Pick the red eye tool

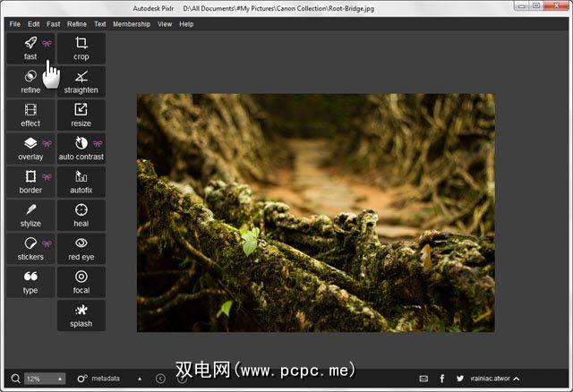click(81, 248)
